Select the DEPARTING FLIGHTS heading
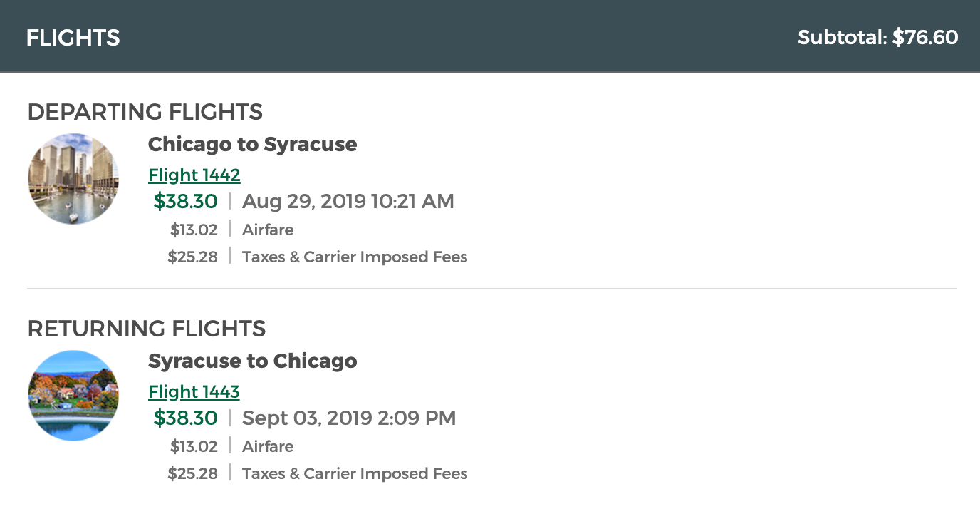This screenshot has width=980, height=509. [x=145, y=112]
